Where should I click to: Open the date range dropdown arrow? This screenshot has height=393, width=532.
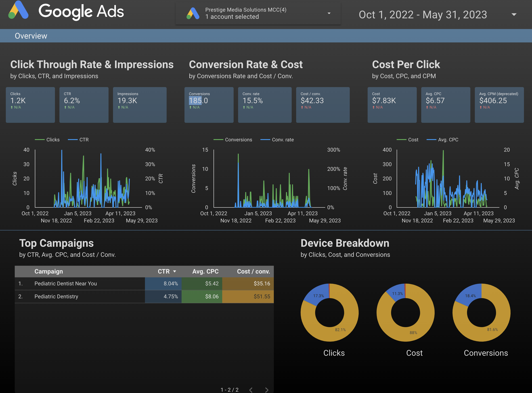tap(514, 15)
